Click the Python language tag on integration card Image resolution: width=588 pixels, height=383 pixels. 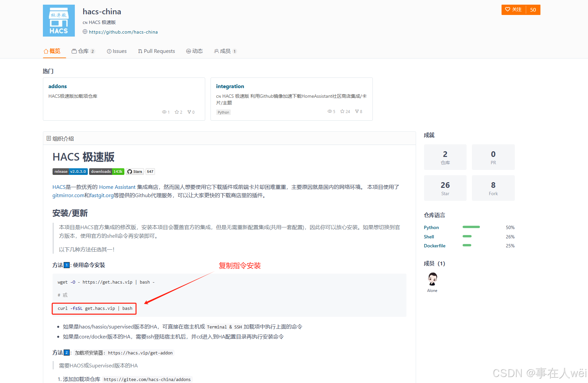[223, 112]
